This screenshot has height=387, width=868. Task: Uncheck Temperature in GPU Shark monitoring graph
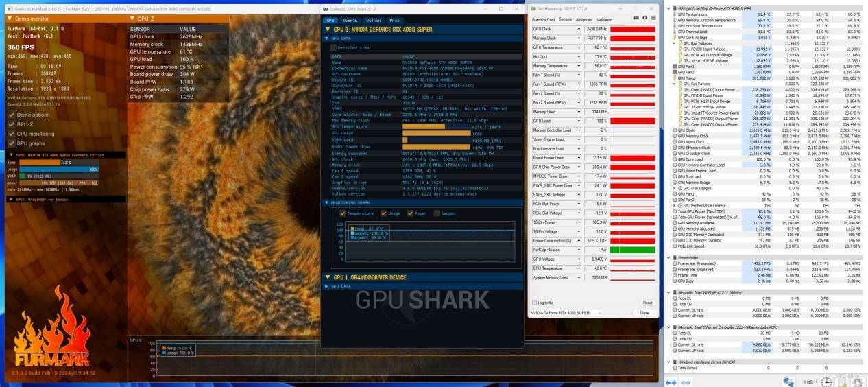(x=343, y=213)
